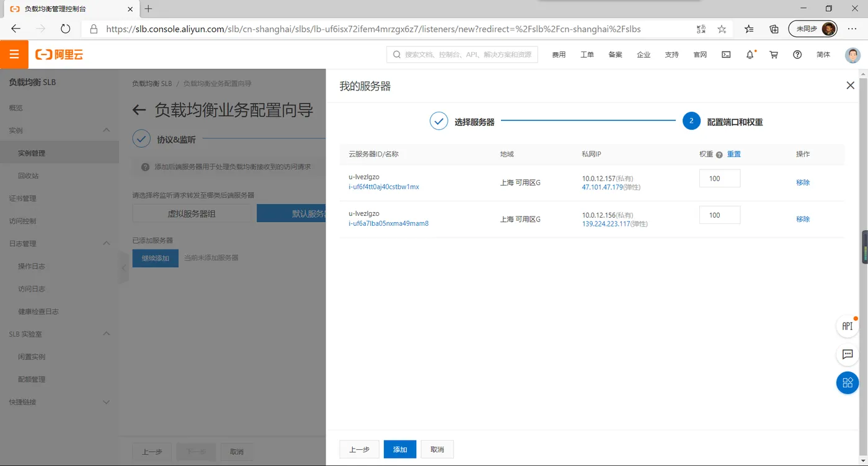Open the 企业 header menu
The height and width of the screenshot is (466, 868).
pyautogui.click(x=644, y=55)
